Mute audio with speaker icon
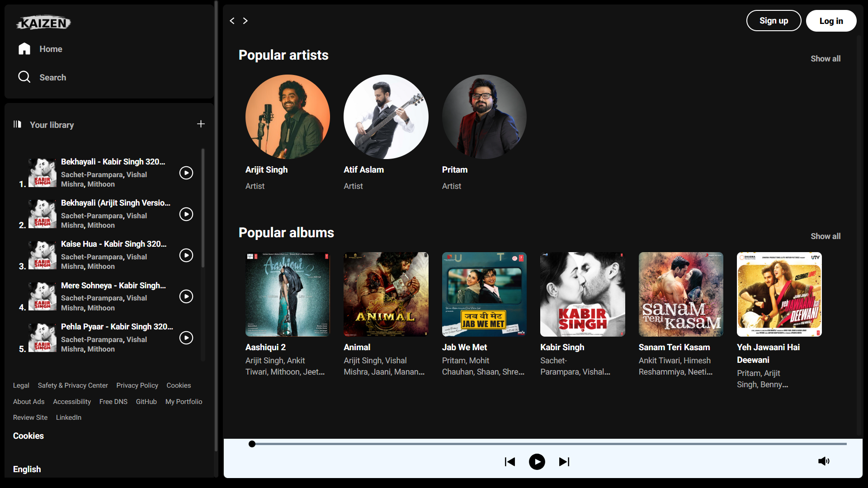868x488 pixels. click(x=824, y=461)
